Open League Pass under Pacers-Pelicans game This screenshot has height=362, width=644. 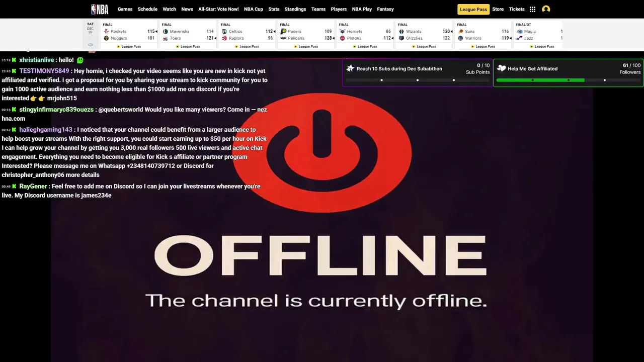(x=306, y=46)
